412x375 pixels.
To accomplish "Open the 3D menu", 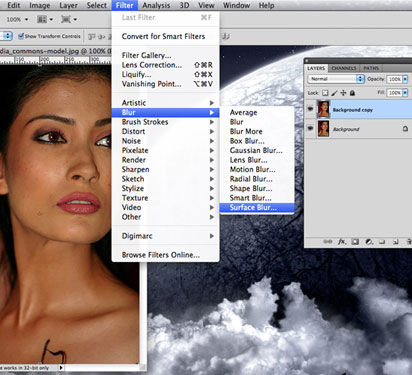I will coord(184,5).
